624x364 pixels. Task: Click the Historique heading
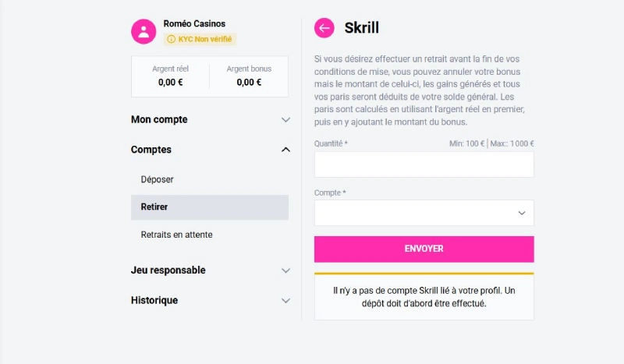[x=154, y=300]
